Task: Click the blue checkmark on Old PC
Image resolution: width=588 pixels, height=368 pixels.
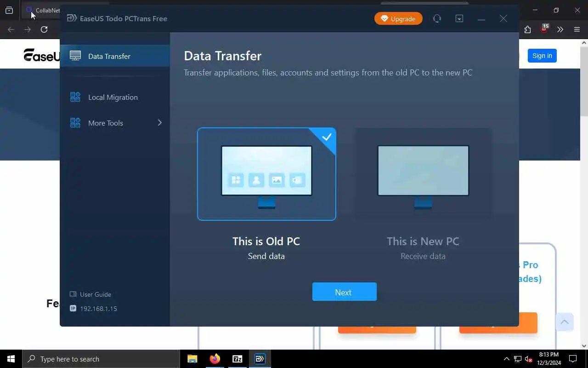Action: (x=327, y=137)
